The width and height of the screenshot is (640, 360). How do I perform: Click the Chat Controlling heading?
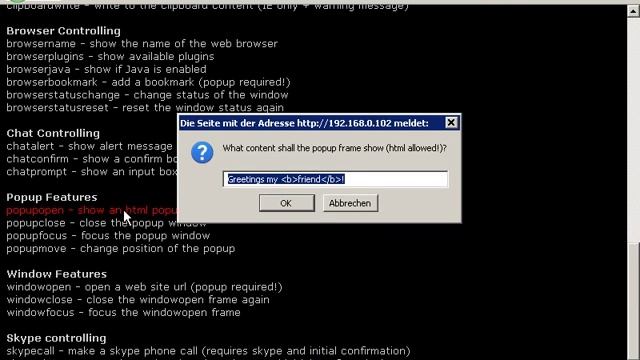pos(53,133)
